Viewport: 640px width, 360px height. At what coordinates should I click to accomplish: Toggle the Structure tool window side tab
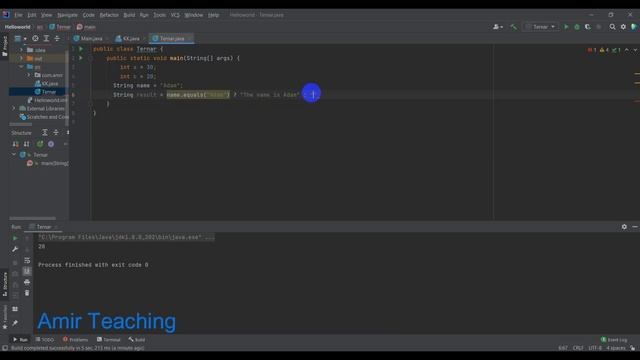coord(4,284)
